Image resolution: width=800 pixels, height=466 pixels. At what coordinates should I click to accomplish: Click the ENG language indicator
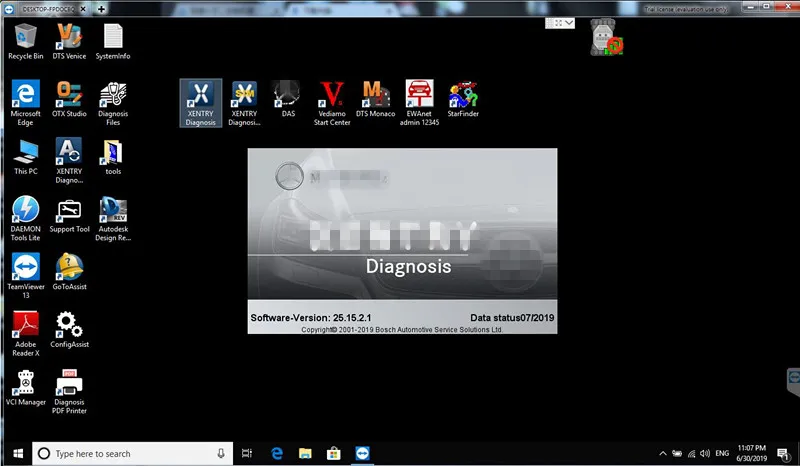[722, 453]
